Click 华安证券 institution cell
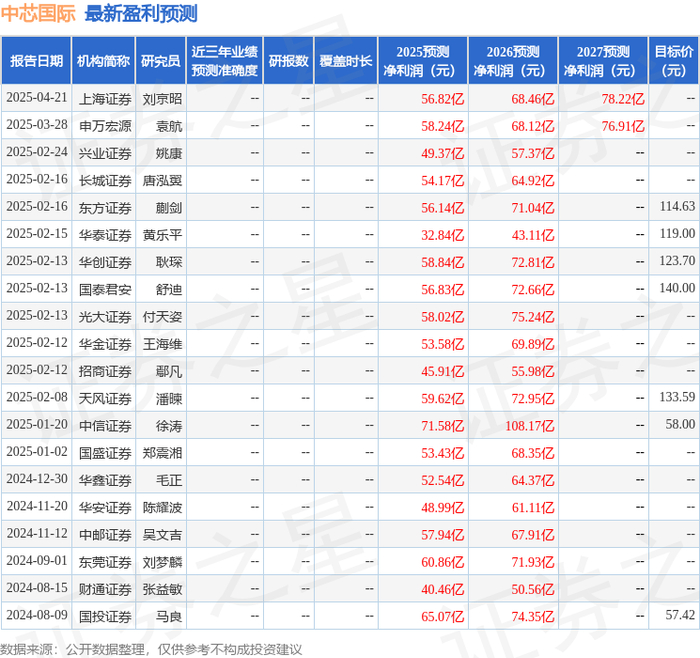The height and width of the screenshot is (658, 700). click(105, 507)
